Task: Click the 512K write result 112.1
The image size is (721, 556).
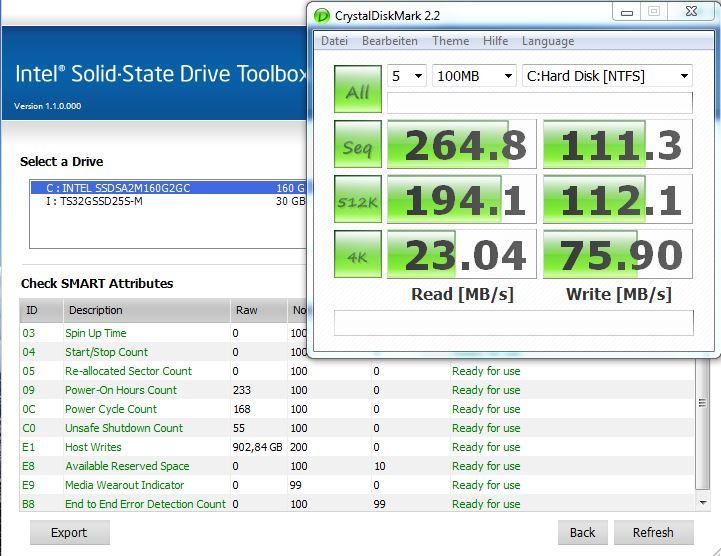Action: click(618, 199)
